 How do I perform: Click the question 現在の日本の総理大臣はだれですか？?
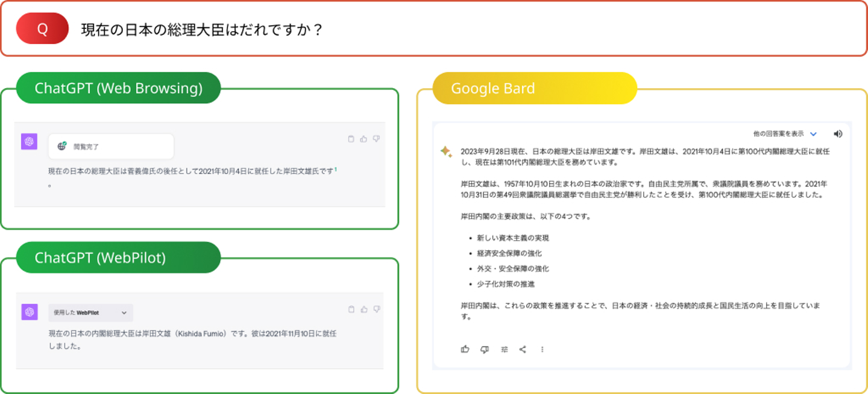(202, 30)
